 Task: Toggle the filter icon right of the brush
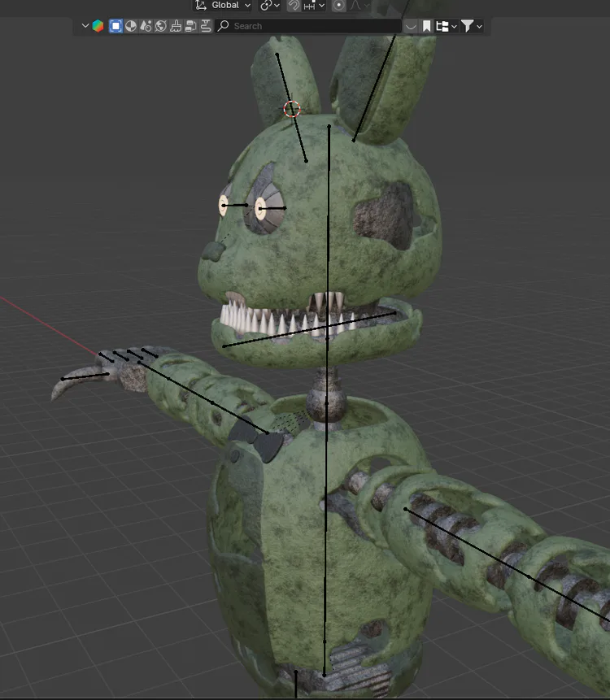click(x=190, y=26)
